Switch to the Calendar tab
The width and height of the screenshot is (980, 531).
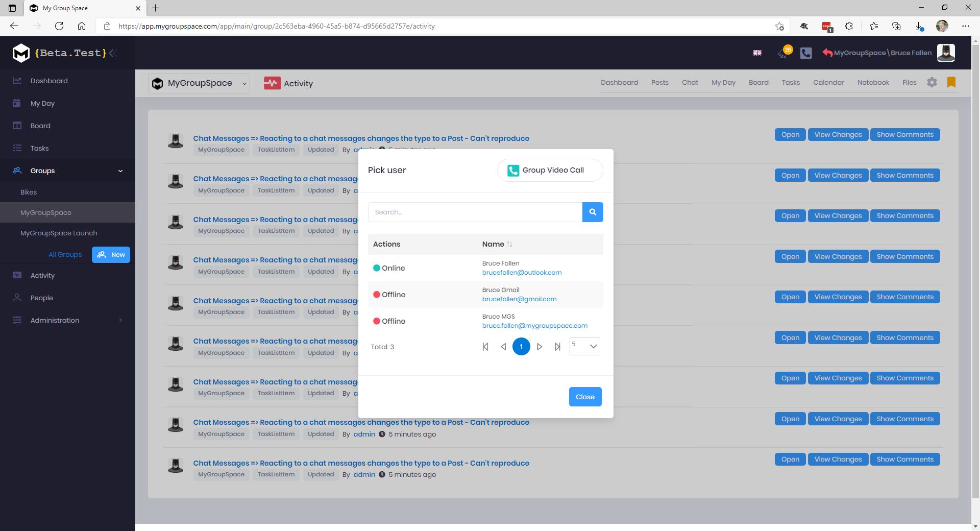828,83
